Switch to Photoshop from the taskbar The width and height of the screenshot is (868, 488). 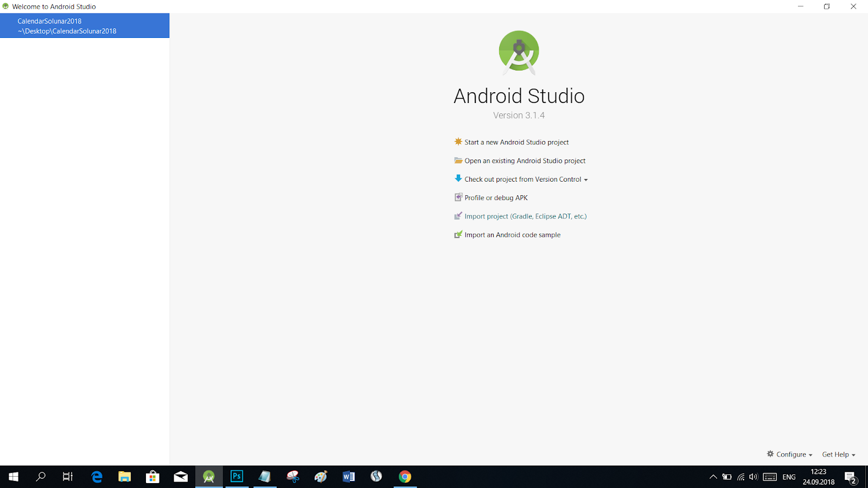(x=237, y=477)
